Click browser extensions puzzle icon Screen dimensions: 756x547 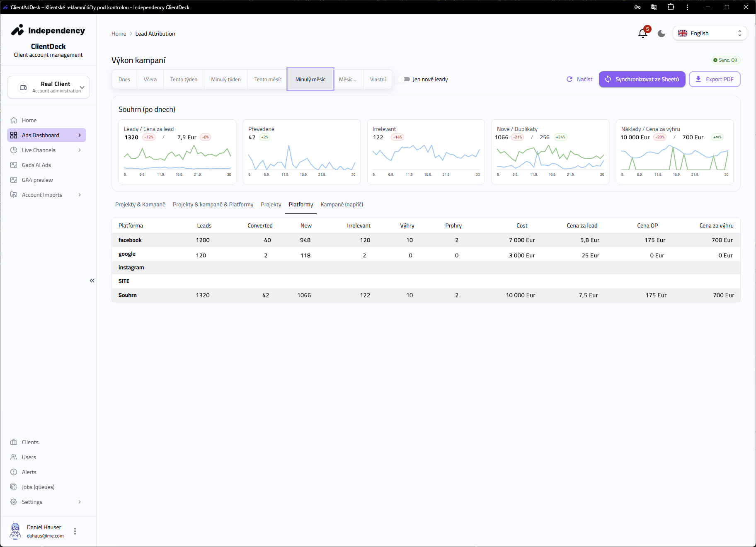coord(671,7)
